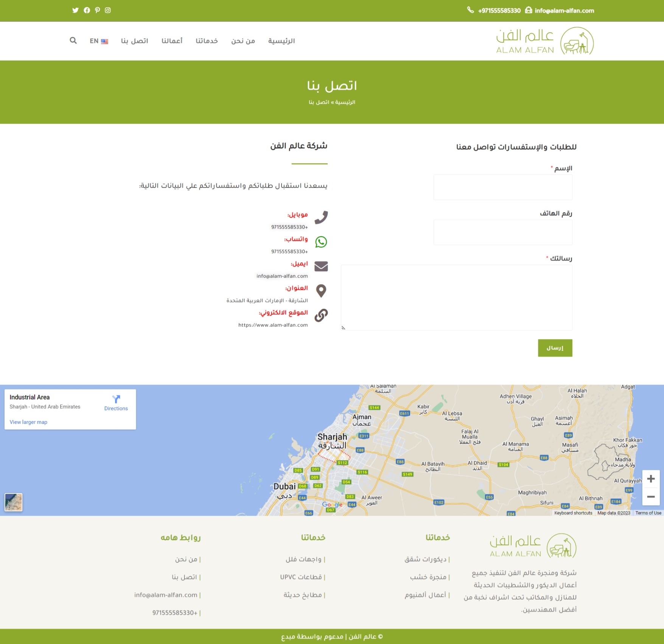Image resolution: width=664 pixels, height=644 pixels.
Task: Open the Instagram social icon
Action: [108, 10]
